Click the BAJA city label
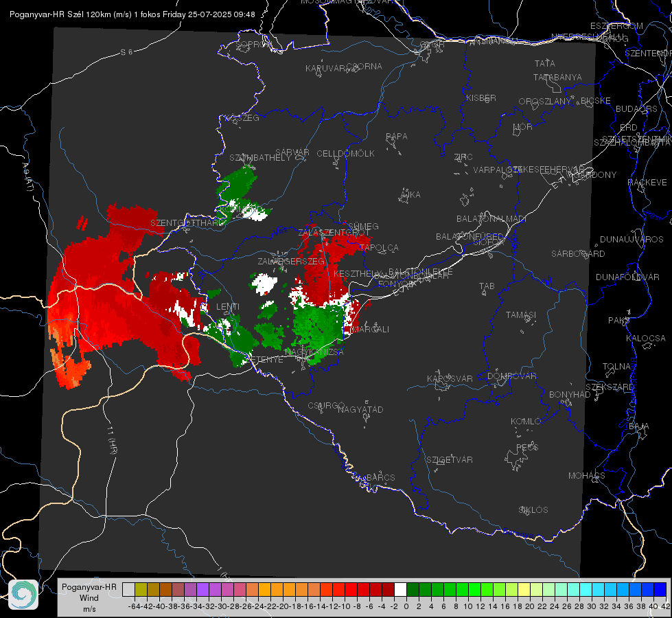 pos(639,426)
